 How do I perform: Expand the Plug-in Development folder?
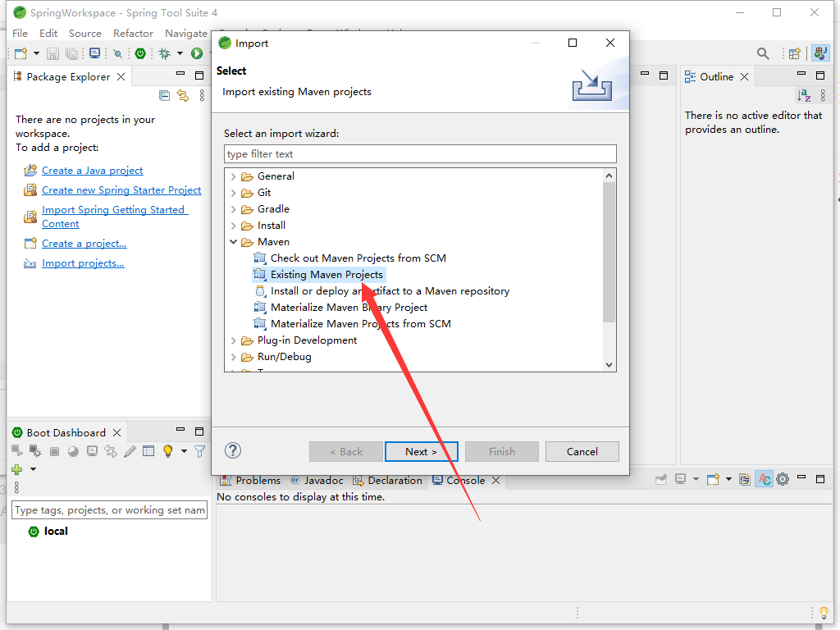tap(233, 340)
